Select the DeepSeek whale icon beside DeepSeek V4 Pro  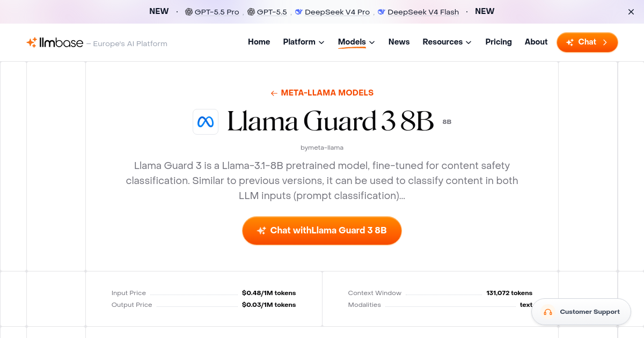pyautogui.click(x=298, y=11)
